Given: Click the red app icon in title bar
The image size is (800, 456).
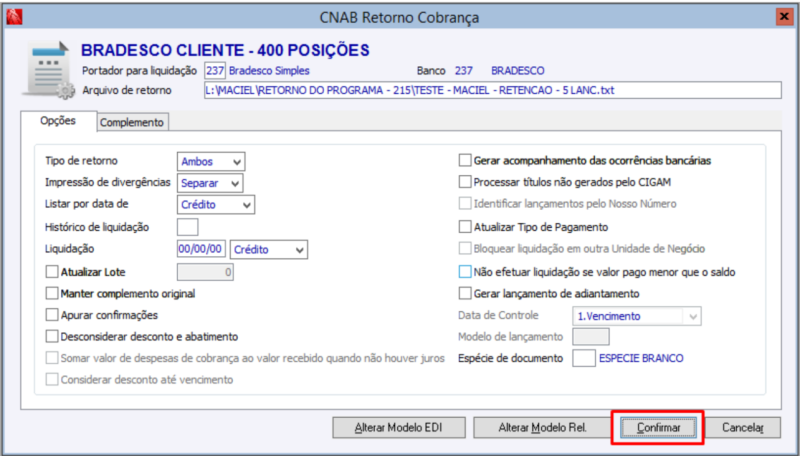Looking at the screenshot, I should 14,17.
